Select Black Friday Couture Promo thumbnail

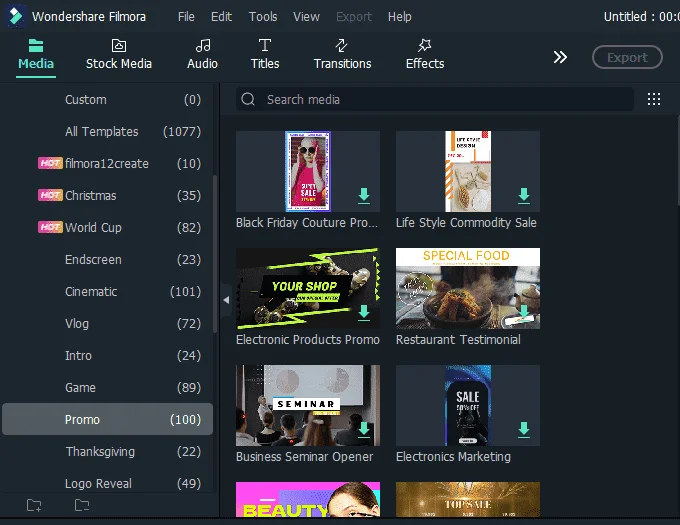click(x=308, y=171)
